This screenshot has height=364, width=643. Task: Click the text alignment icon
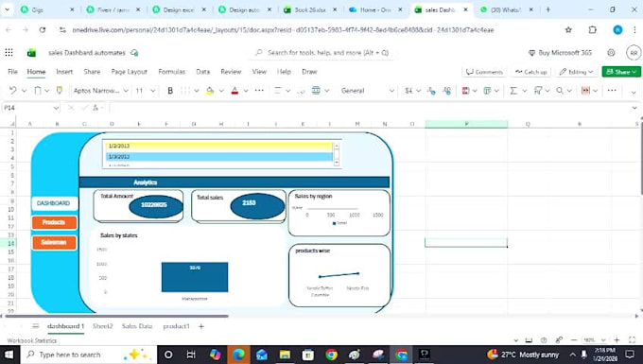[x=278, y=91]
